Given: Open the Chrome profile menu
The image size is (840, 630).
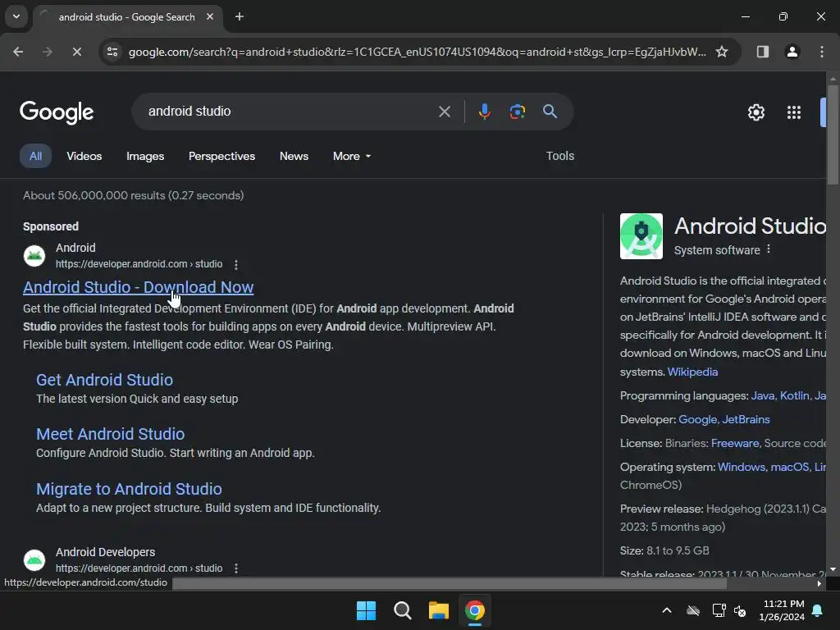Looking at the screenshot, I should point(792,52).
